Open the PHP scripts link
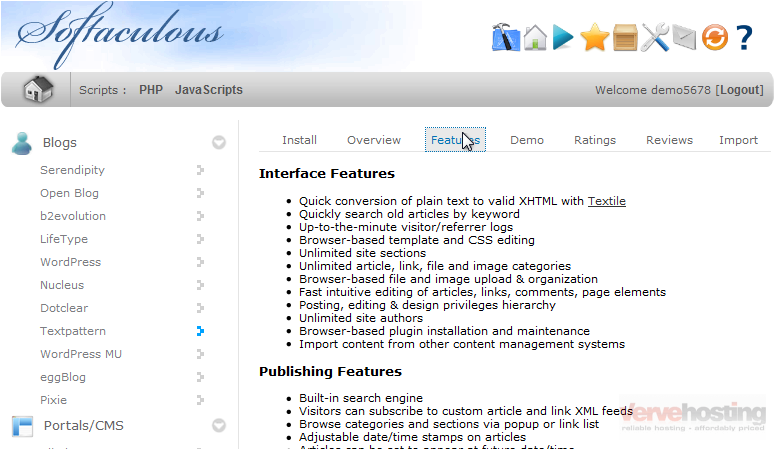776x450 pixels. point(151,90)
